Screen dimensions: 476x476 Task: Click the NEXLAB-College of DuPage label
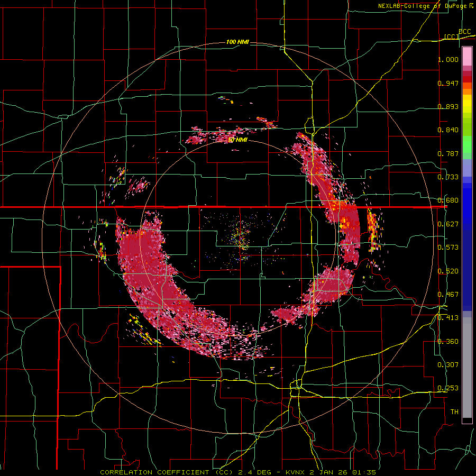click(422, 6)
